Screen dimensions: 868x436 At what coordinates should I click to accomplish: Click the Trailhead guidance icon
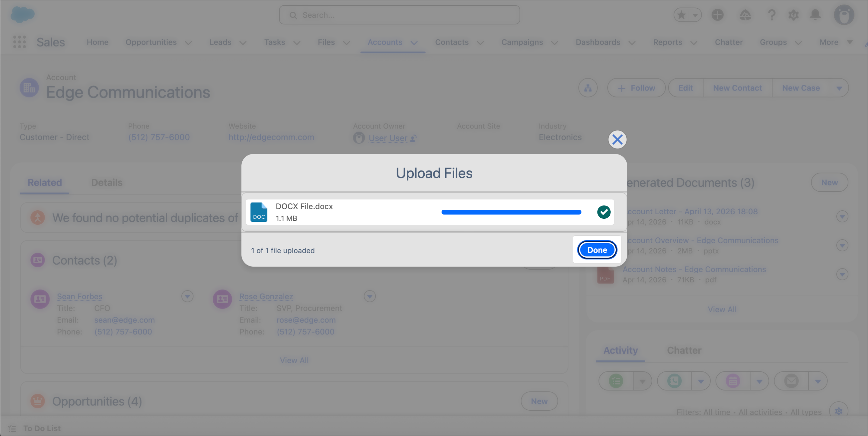[745, 15]
